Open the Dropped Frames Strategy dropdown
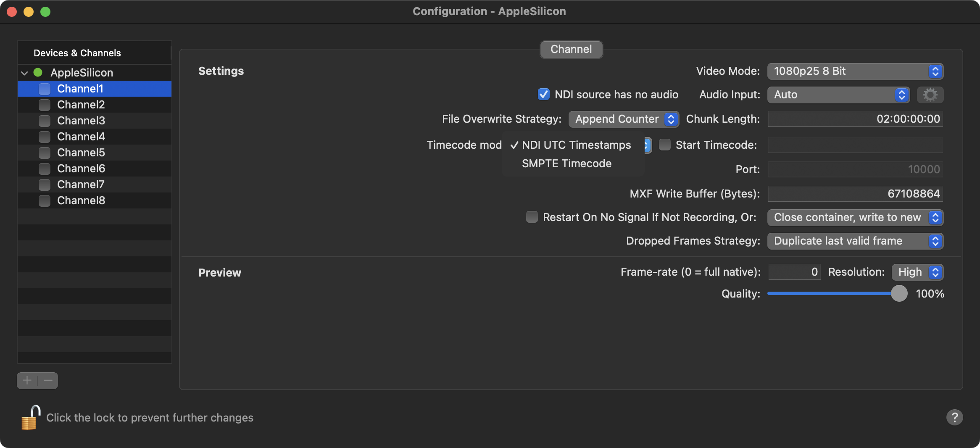 click(x=855, y=241)
